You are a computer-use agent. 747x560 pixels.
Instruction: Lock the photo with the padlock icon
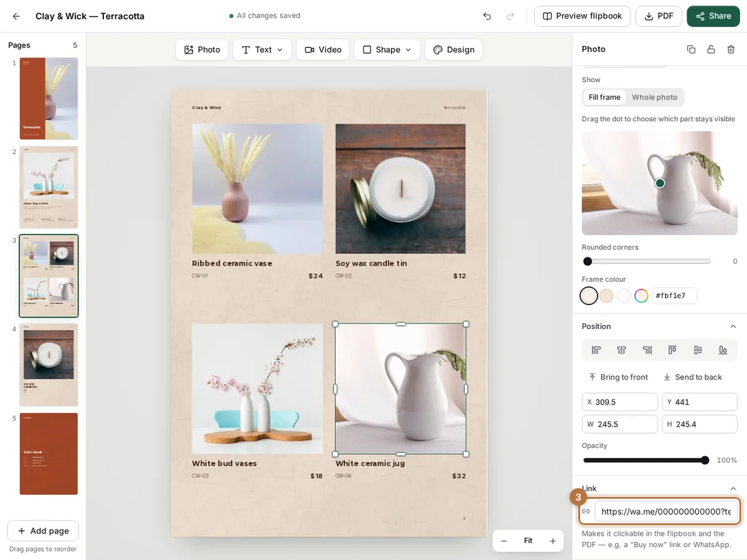tap(711, 49)
